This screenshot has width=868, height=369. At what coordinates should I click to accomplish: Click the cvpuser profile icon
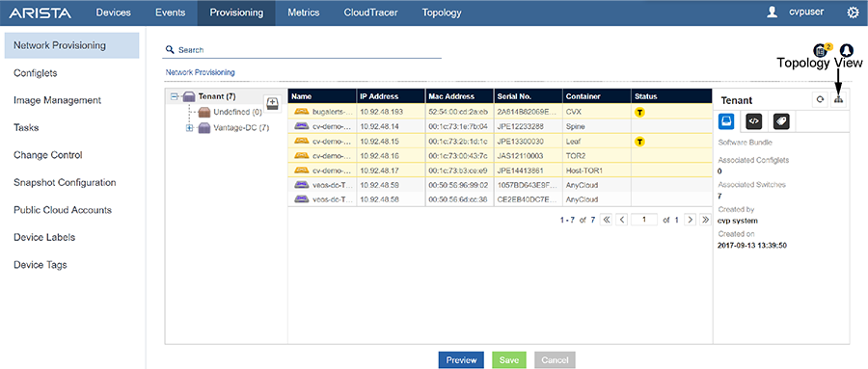(x=773, y=13)
